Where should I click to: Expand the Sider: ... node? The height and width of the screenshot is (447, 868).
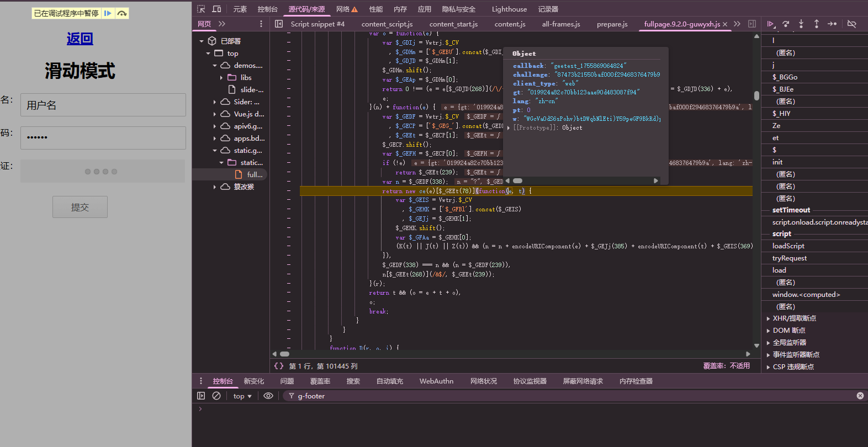215,102
